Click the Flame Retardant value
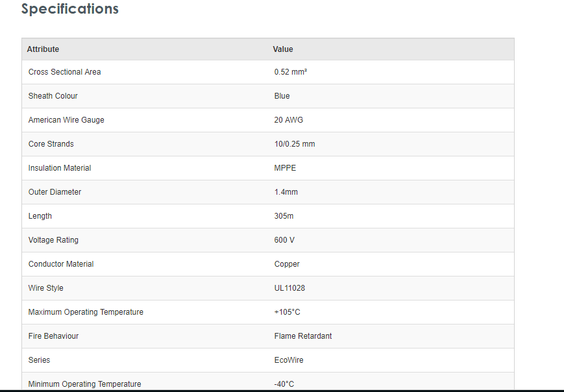564x392 pixels. 303,336
